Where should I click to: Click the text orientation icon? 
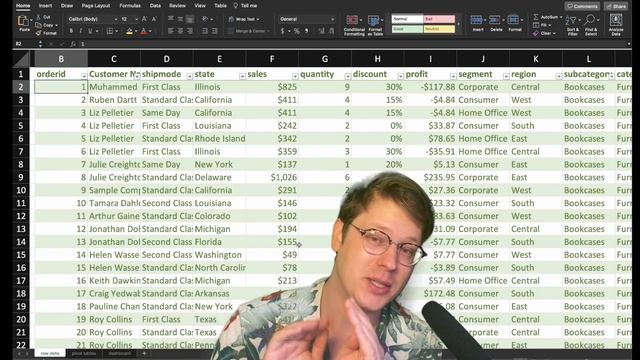click(205, 19)
